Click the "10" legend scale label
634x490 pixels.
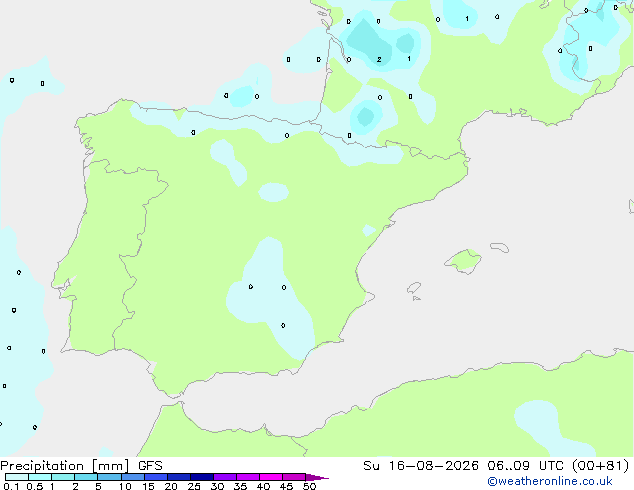click(x=125, y=486)
